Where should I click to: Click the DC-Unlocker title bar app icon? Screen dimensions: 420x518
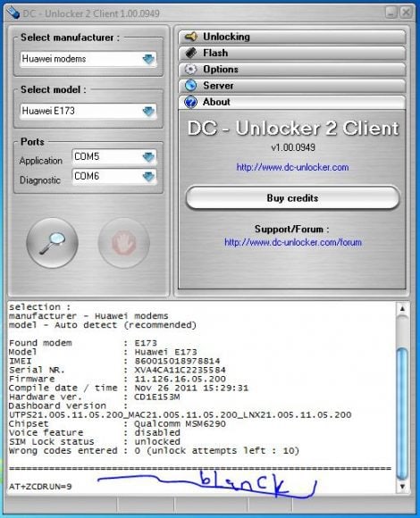(x=13, y=13)
